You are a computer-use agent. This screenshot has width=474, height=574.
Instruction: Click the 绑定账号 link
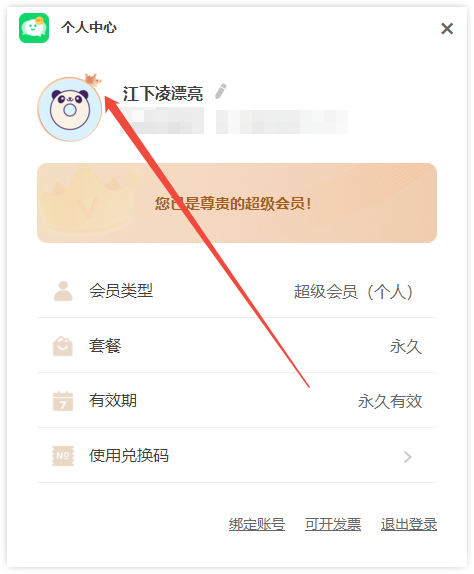[257, 524]
